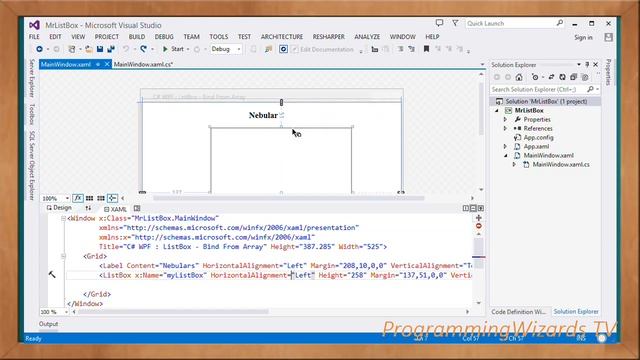Click the user account avatar icon
This screenshot has height=360, width=640.
point(608,37)
